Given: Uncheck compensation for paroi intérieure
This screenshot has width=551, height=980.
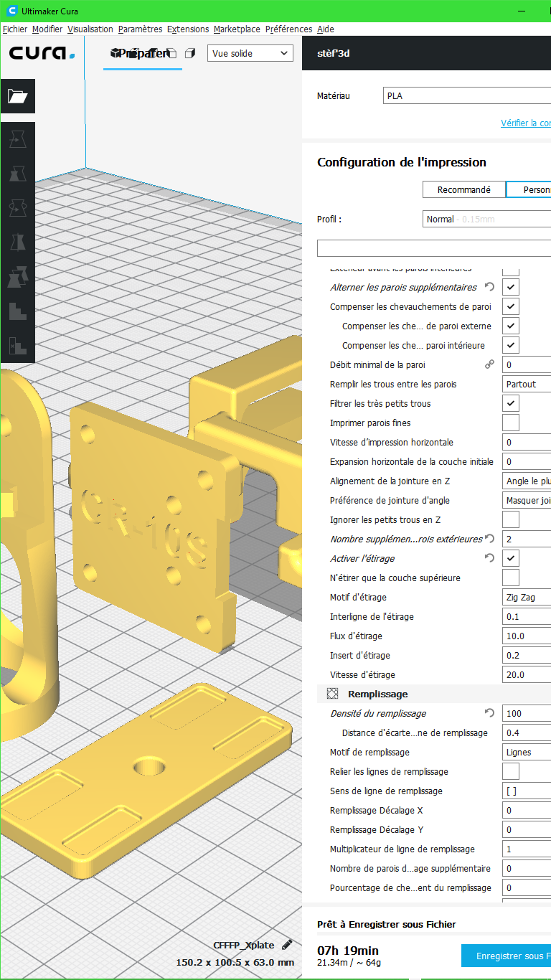Looking at the screenshot, I should tap(511, 345).
